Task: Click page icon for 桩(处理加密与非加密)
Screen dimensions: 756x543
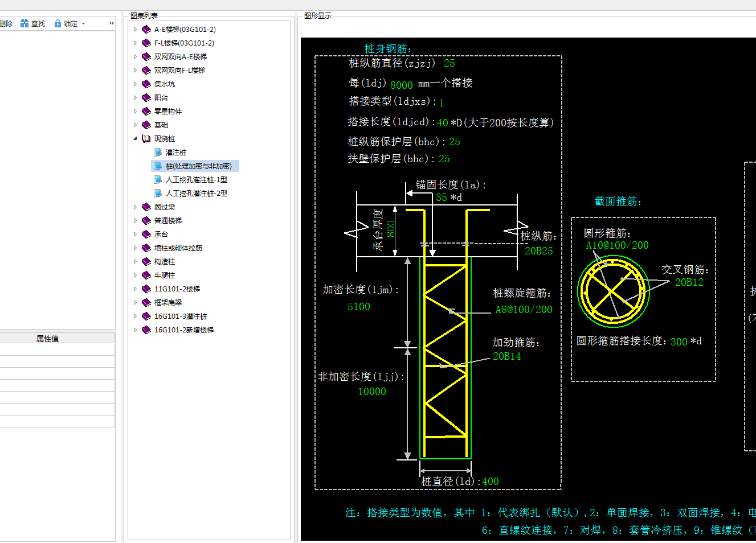Action: (x=158, y=166)
